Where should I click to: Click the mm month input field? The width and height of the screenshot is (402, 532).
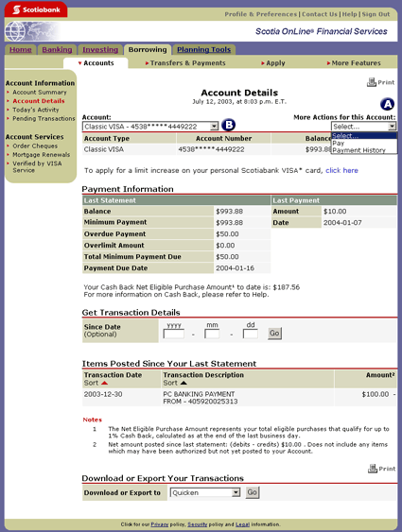(212, 334)
